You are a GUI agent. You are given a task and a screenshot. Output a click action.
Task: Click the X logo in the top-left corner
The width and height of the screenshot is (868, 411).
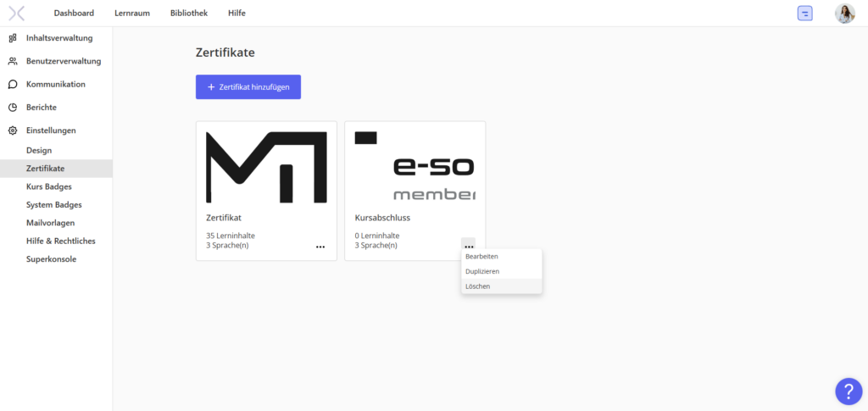point(17,14)
